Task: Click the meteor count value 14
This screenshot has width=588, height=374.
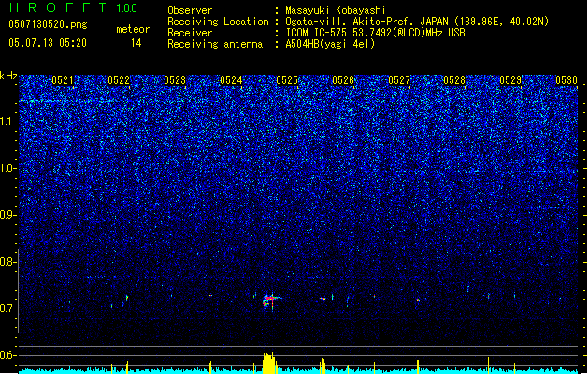Action: pos(136,43)
